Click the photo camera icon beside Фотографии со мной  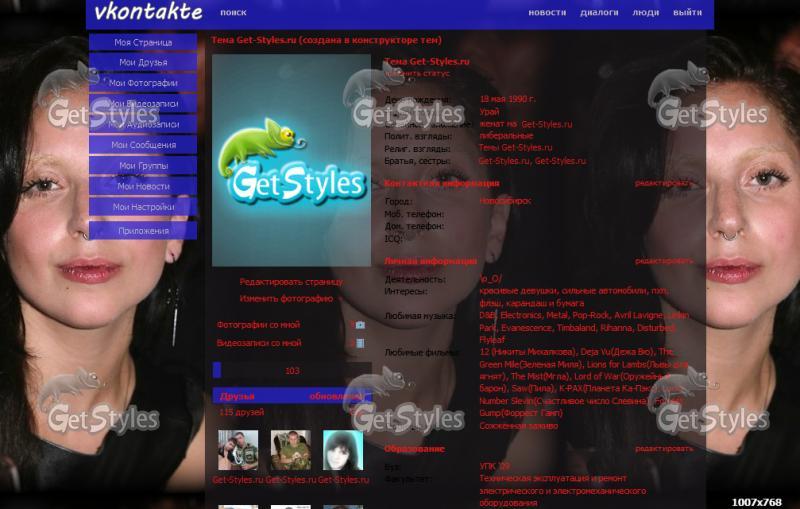tap(360, 325)
